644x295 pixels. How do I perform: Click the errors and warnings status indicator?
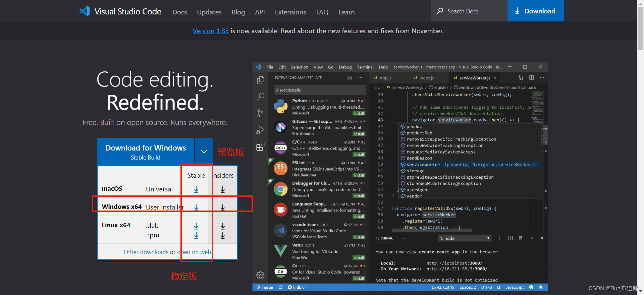tap(296, 287)
